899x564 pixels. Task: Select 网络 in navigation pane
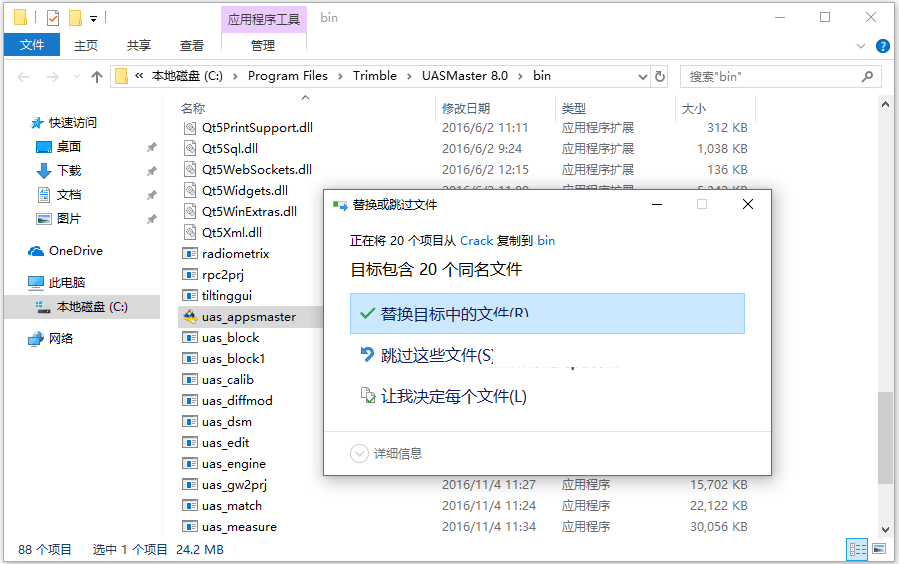(x=61, y=339)
